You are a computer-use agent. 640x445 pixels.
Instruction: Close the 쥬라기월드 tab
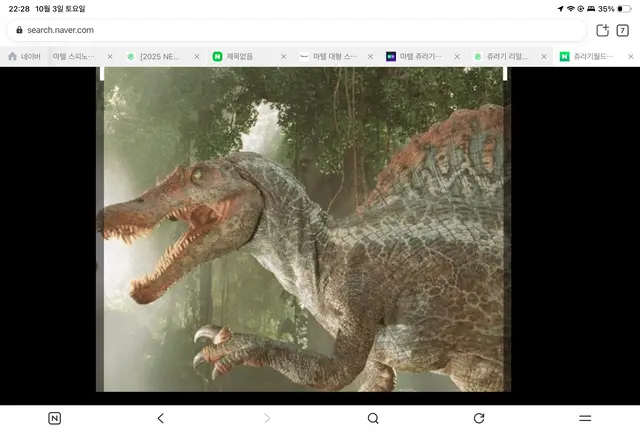[631, 56]
